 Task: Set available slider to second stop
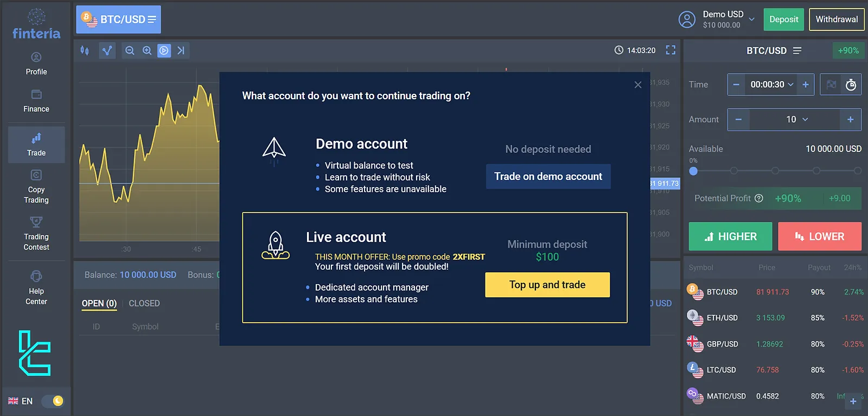[x=734, y=171]
